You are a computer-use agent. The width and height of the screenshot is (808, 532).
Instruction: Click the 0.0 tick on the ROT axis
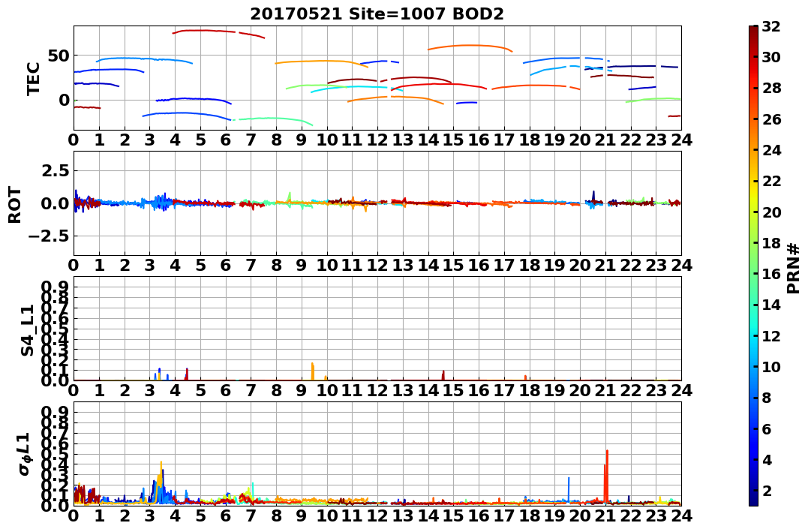click(x=55, y=203)
